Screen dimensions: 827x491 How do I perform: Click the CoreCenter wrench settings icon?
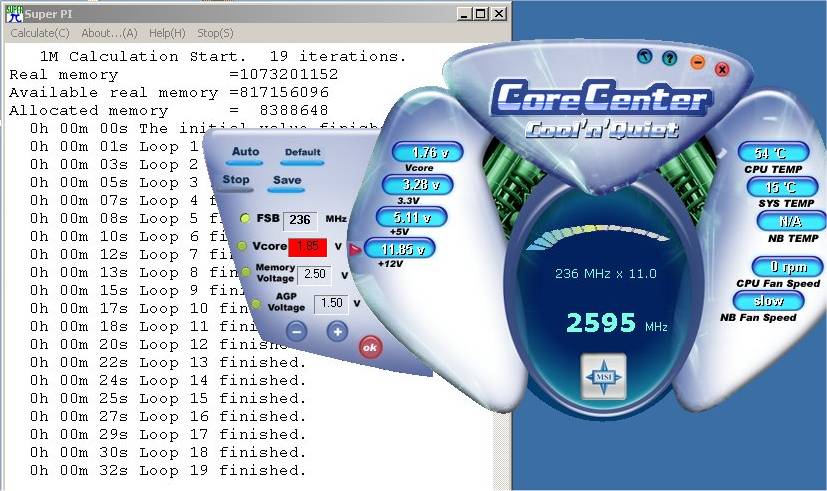coord(645,56)
